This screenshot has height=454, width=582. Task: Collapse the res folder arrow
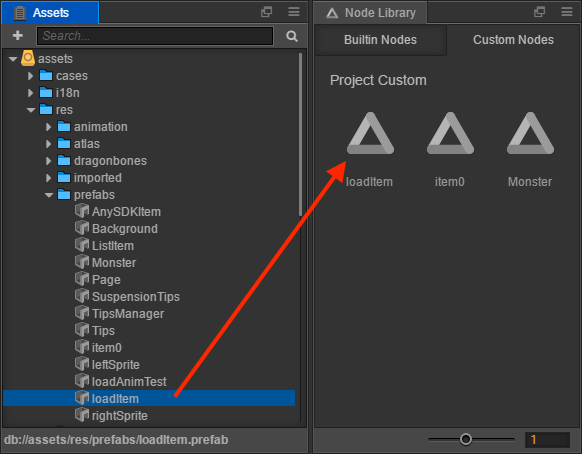click(31, 110)
